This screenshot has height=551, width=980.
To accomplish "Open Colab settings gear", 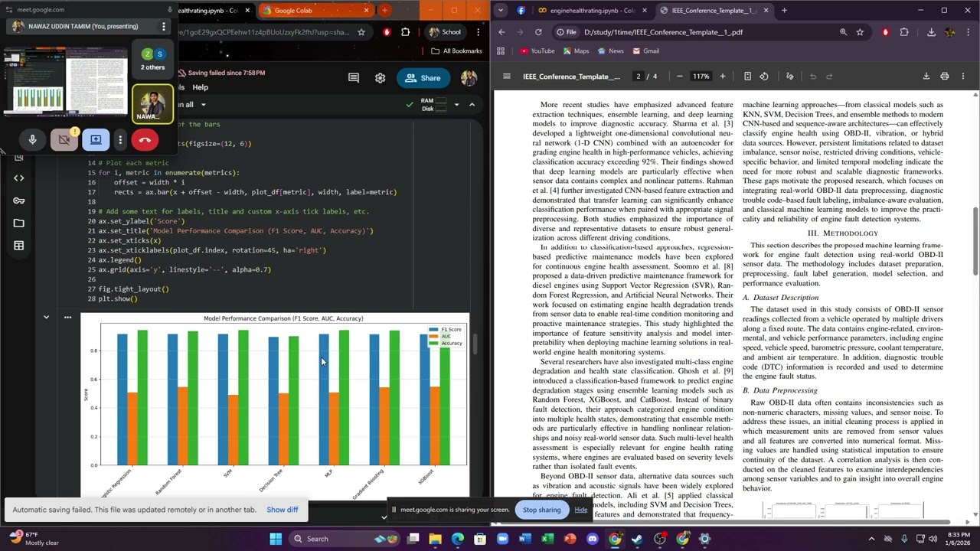I will click(380, 78).
